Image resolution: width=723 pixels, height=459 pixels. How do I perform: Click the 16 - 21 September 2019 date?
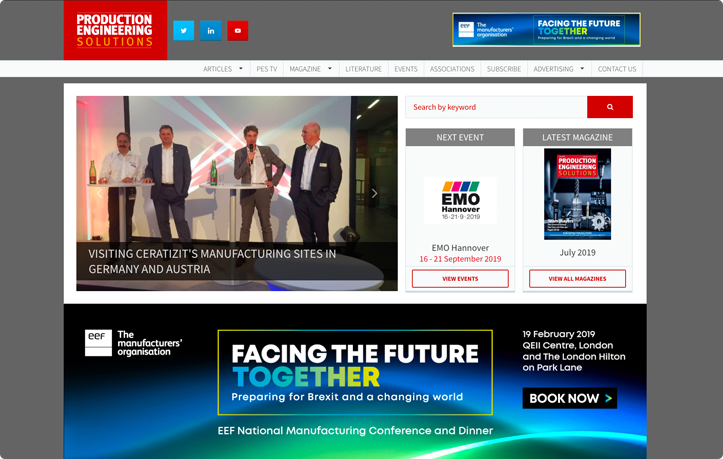pos(460,259)
